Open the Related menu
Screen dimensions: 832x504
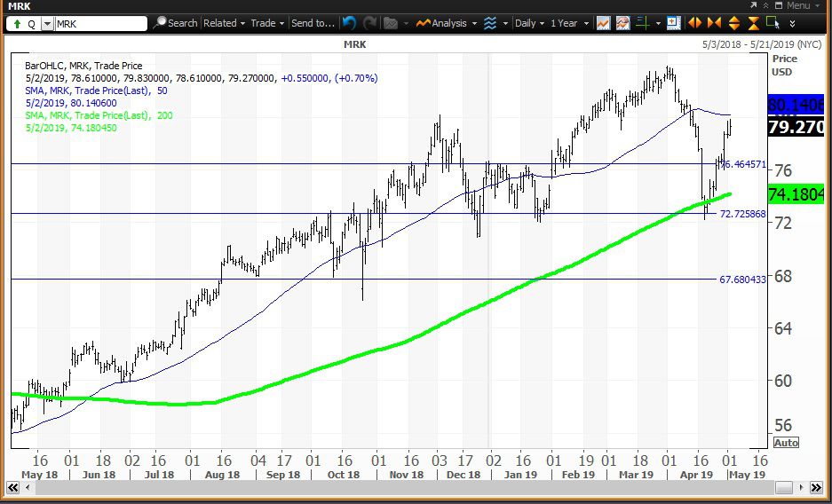[225, 23]
